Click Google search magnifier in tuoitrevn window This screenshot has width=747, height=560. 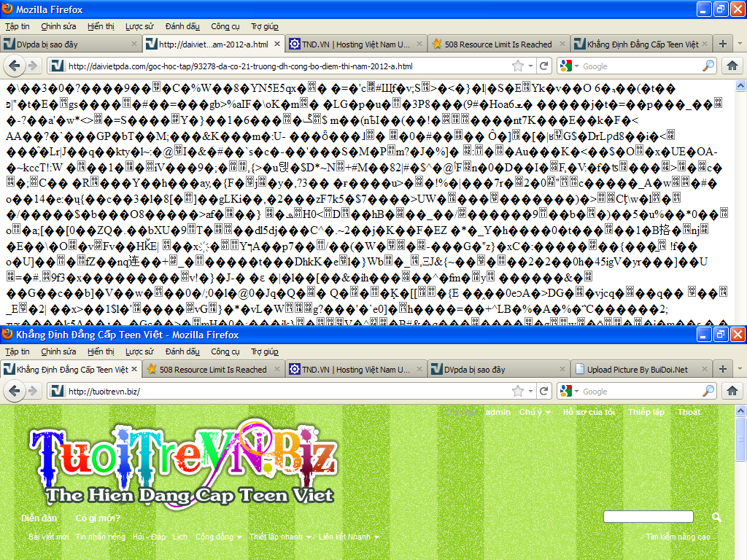(x=708, y=391)
